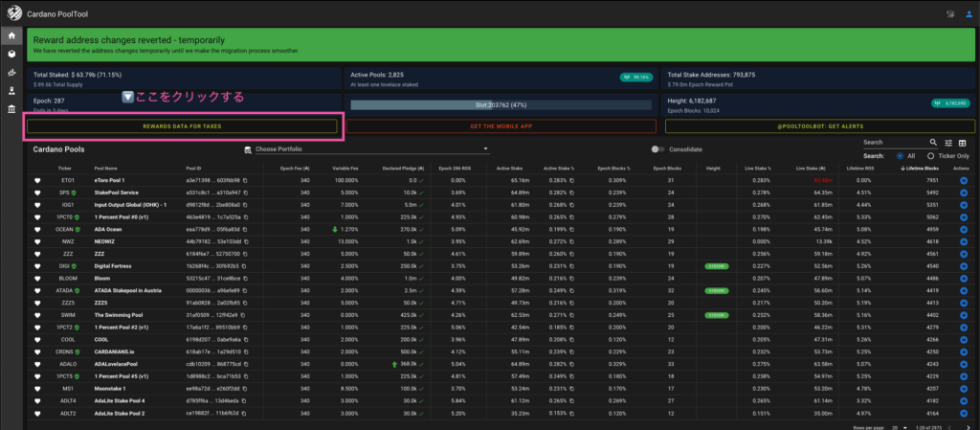Viewport: 980px width, 430px height.
Task: Click the height badge in the SWIM row
Action: tap(716, 316)
